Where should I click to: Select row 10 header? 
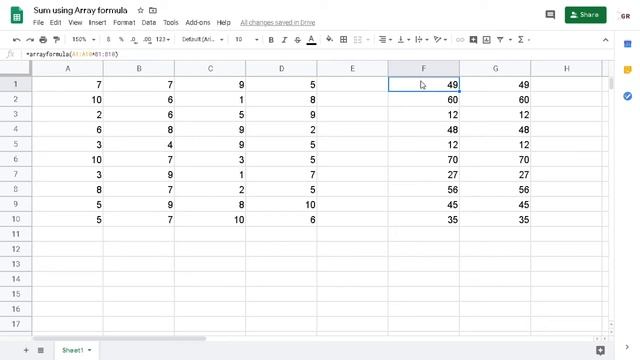tap(16, 219)
